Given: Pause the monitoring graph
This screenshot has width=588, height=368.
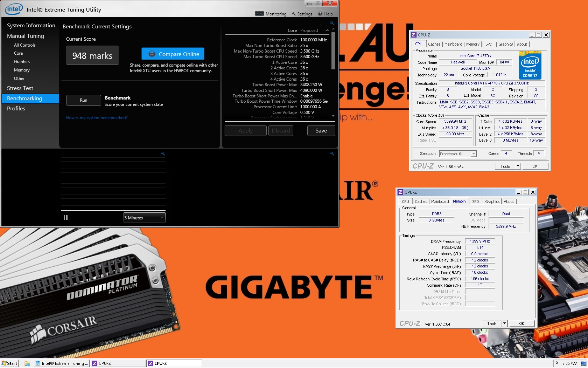Looking at the screenshot, I should tap(65, 218).
